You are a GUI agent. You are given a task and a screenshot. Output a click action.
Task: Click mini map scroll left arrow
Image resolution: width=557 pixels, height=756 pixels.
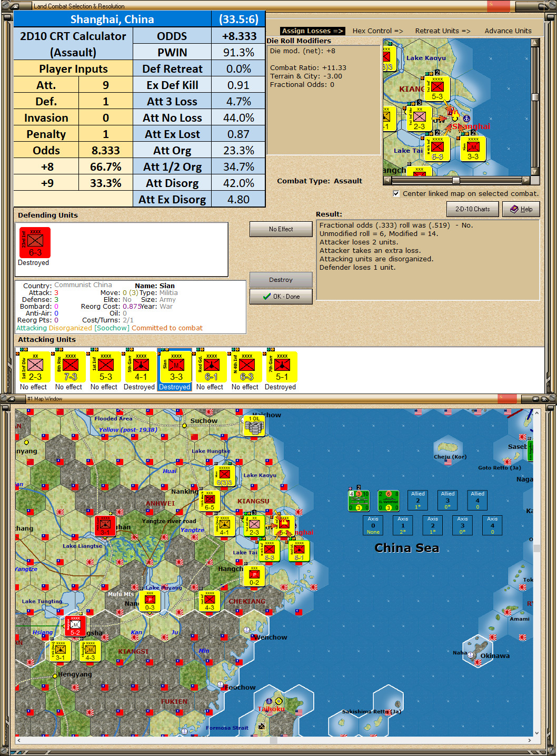(387, 180)
